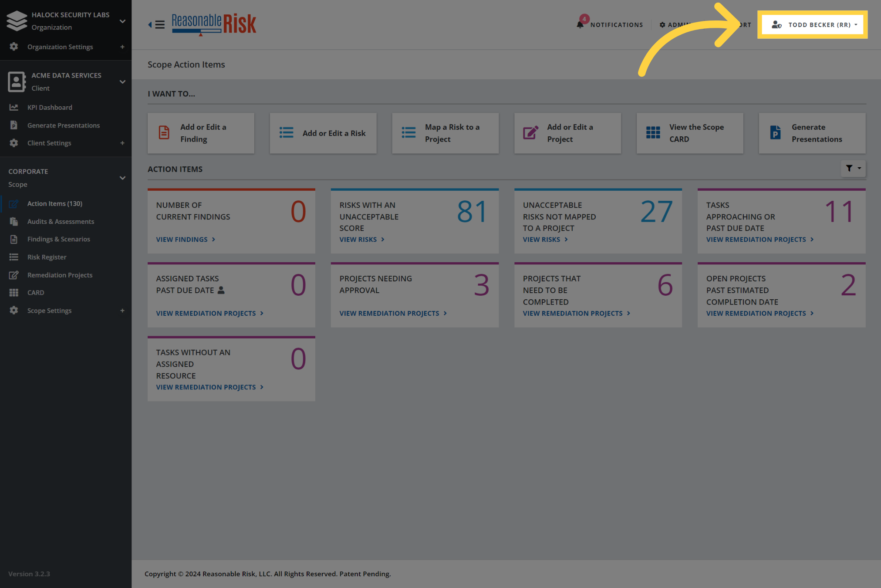Click the Generate Presentations sidebar file icon
Image resolution: width=881 pixels, height=588 pixels.
(x=14, y=125)
